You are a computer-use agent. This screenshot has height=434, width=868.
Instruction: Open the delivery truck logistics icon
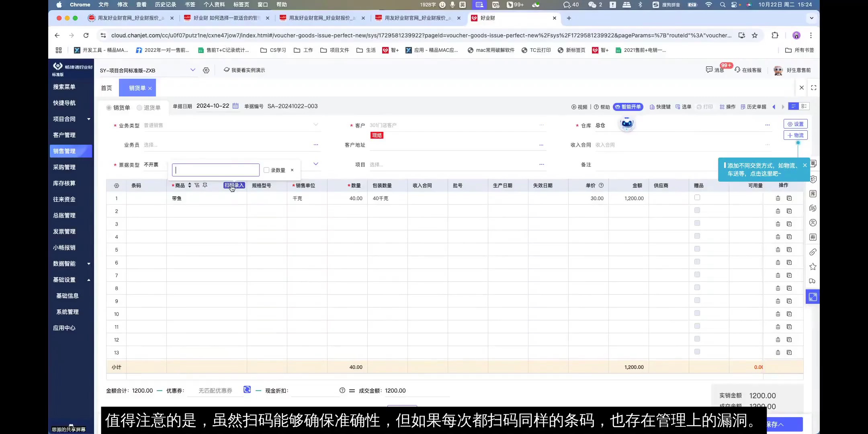tap(813, 280)
